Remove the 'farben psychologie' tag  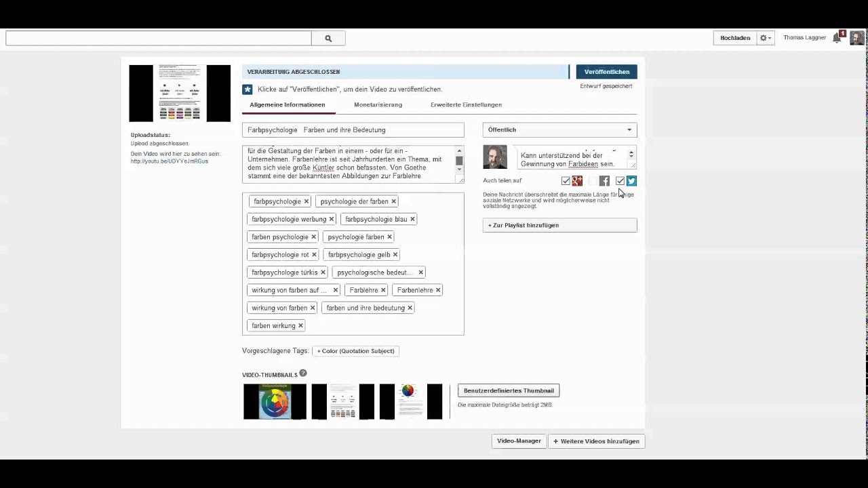point(313,237)
